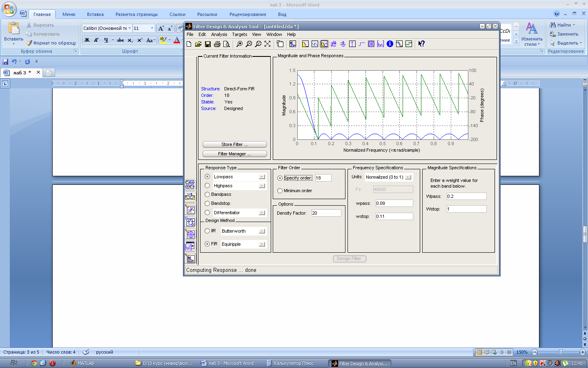Open Targets menu in FDATool
The image size is (588, 368).
tap(240, 34)
